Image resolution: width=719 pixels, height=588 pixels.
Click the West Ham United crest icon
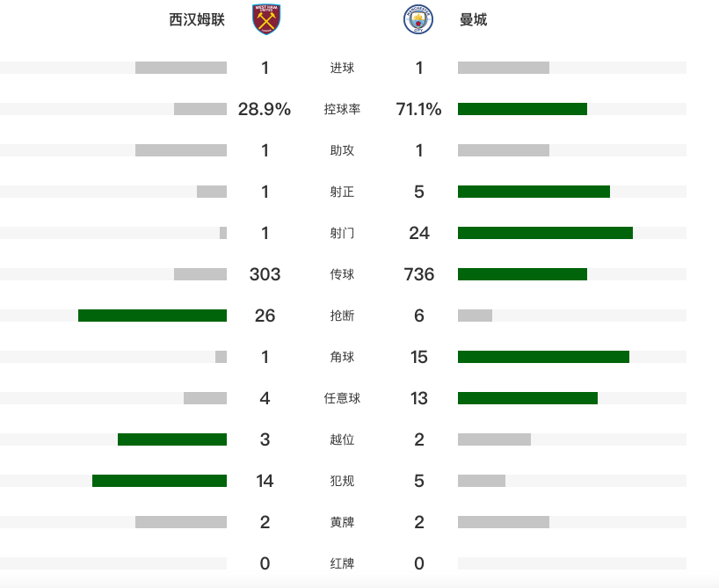pyautogui.click(x=266, y=19)
